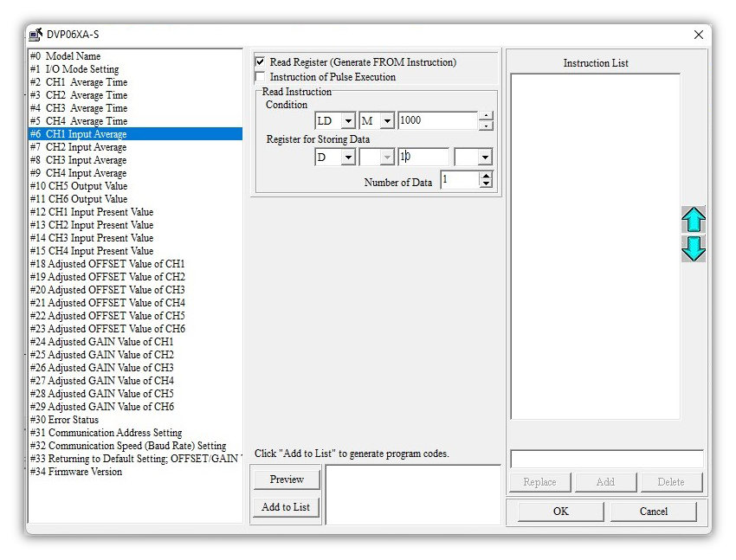The image size is (736, 560).
Task: Click the cyan move-up arrow icon
Action: point(694,220)
